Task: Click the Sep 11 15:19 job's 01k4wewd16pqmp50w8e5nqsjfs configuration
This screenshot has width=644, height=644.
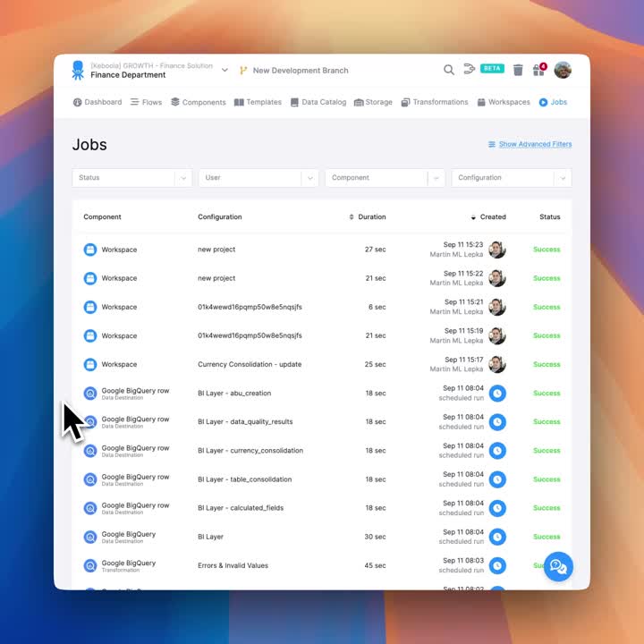Action: [250, 335]
